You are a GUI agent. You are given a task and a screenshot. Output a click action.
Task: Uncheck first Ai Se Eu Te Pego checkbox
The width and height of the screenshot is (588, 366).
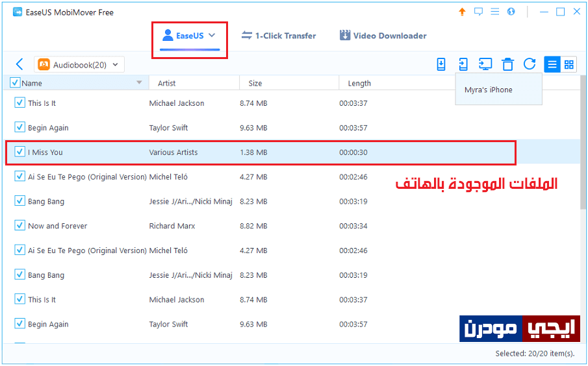(x=19, y=176)
